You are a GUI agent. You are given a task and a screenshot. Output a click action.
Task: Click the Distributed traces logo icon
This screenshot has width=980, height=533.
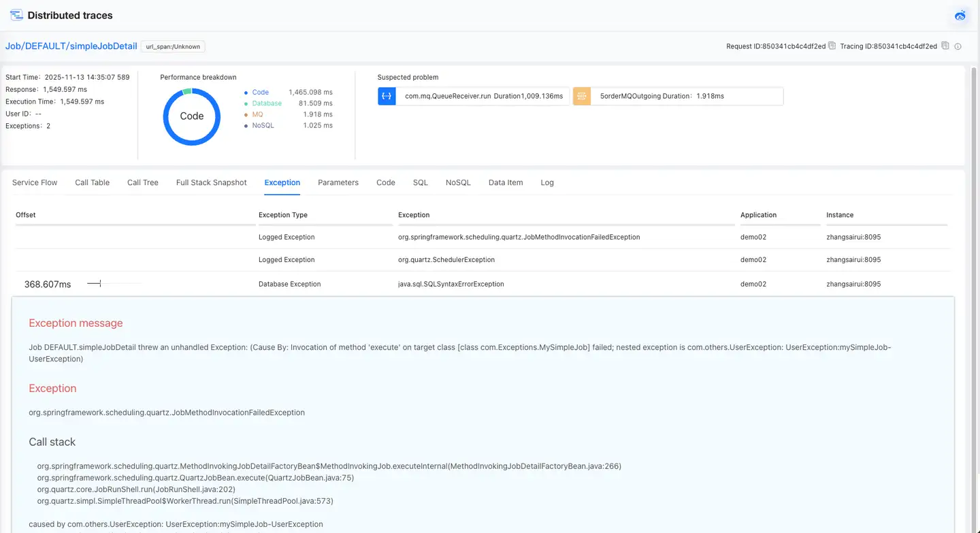pyautogui.click(x=16, y=15)
